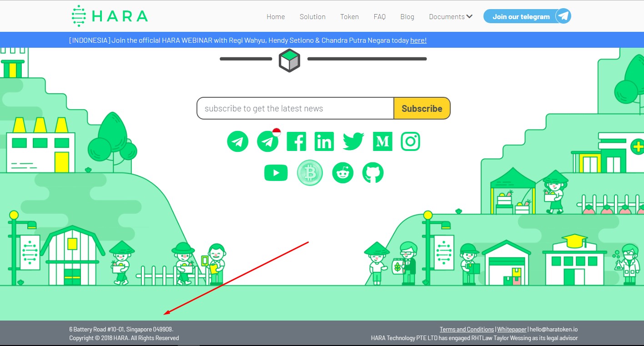Open the YouTube icon
Viewport: 644px width, 346px height.
click(x=276, y=173)
